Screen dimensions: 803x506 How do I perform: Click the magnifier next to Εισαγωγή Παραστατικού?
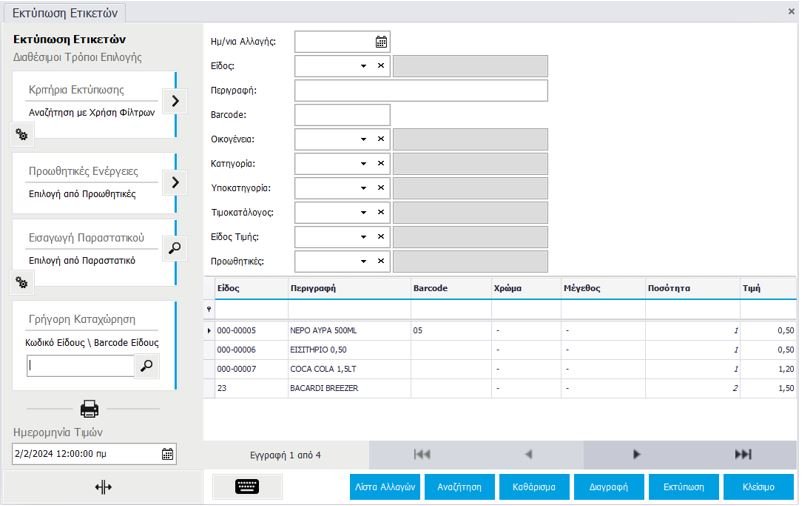[x=174, y=248]
